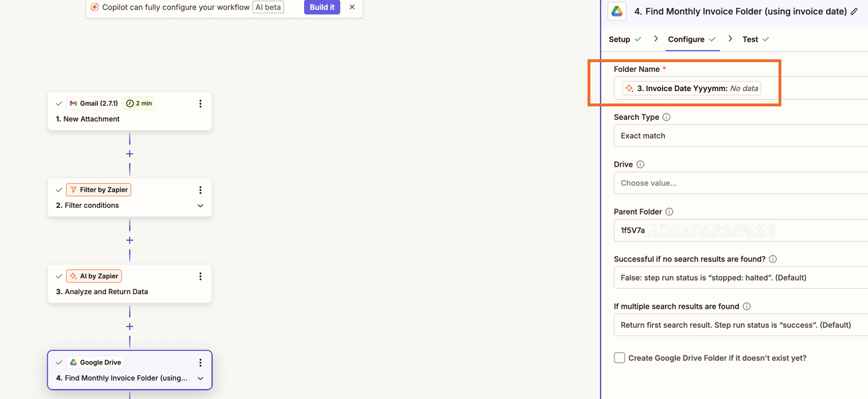Open three-dot menu on AI by Zapier step
868x399 pixels.
200,276
